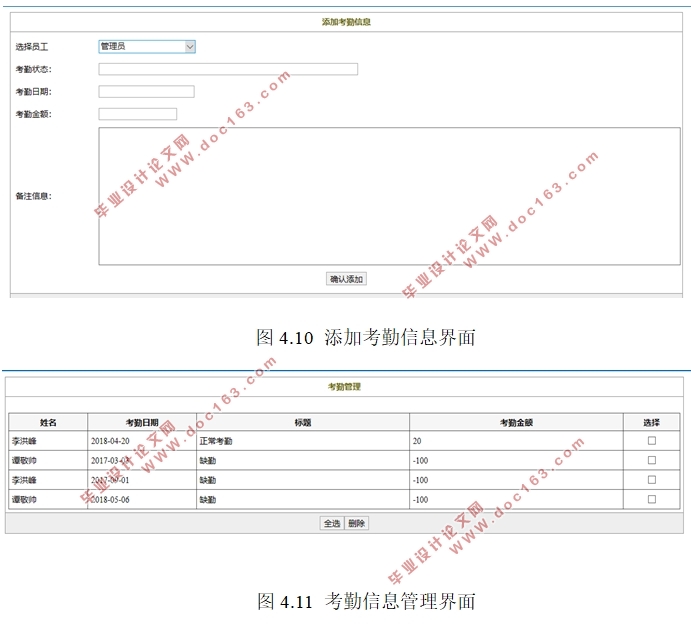Image resolution: width=691 pixels, height=638 pixels.
Task: Click the 考勤管理 panel title
Action: (x=344, y=386)
